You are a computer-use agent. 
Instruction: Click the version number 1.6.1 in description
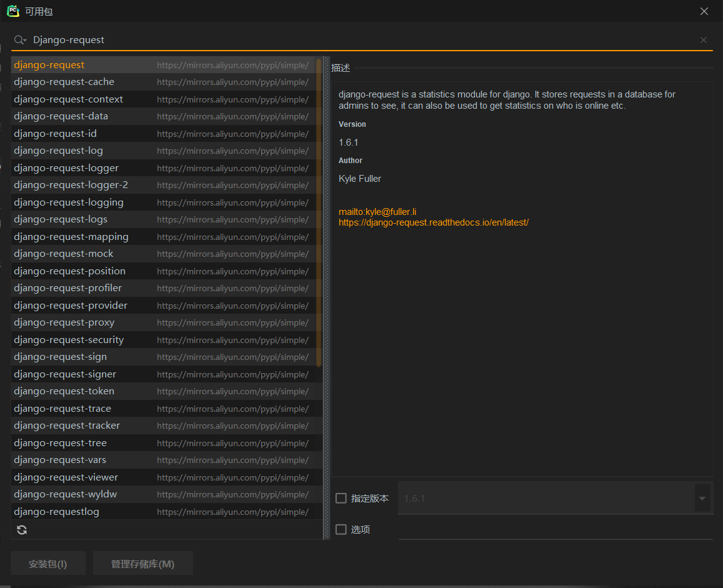pos(348,142)
